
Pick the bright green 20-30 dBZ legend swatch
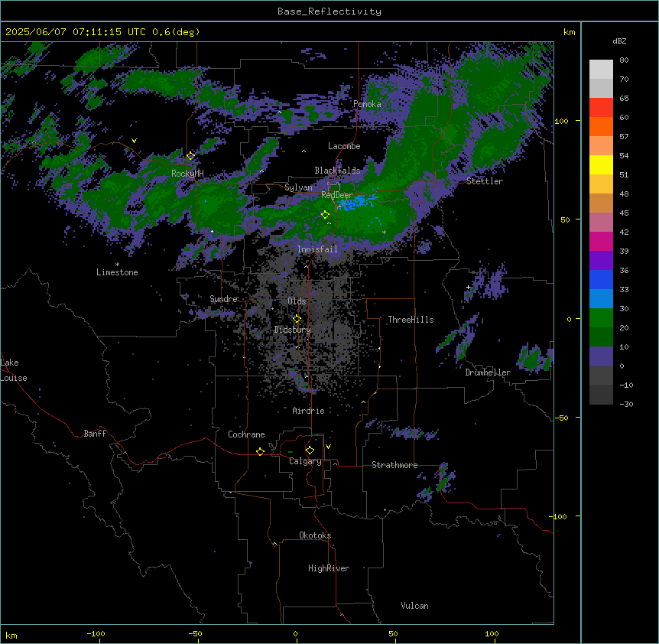[x=601, y=318]
